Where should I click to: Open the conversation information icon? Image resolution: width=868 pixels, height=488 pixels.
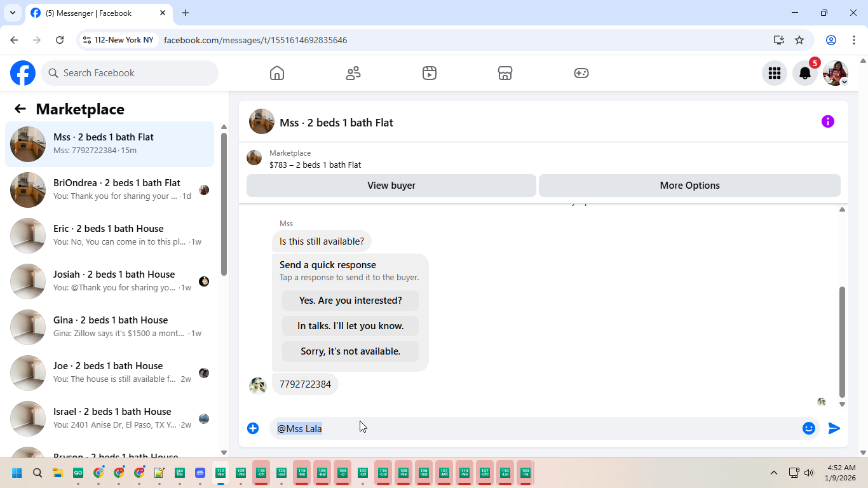pos(827,121)
